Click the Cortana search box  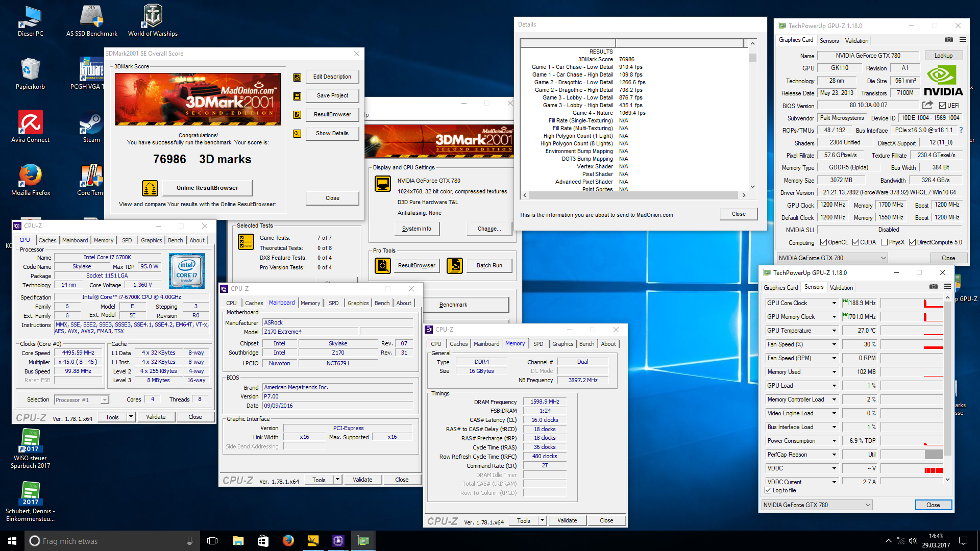point(112,541)
